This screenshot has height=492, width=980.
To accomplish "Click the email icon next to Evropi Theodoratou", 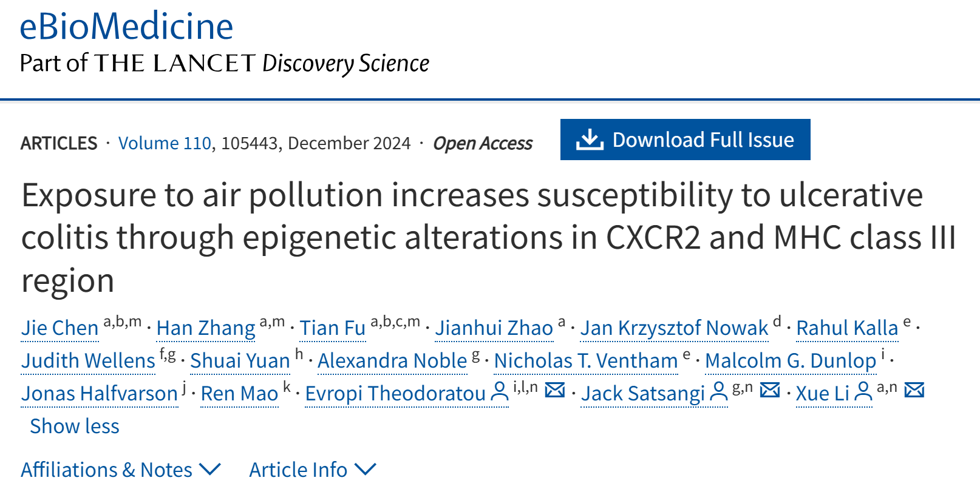I will point(555,390).
